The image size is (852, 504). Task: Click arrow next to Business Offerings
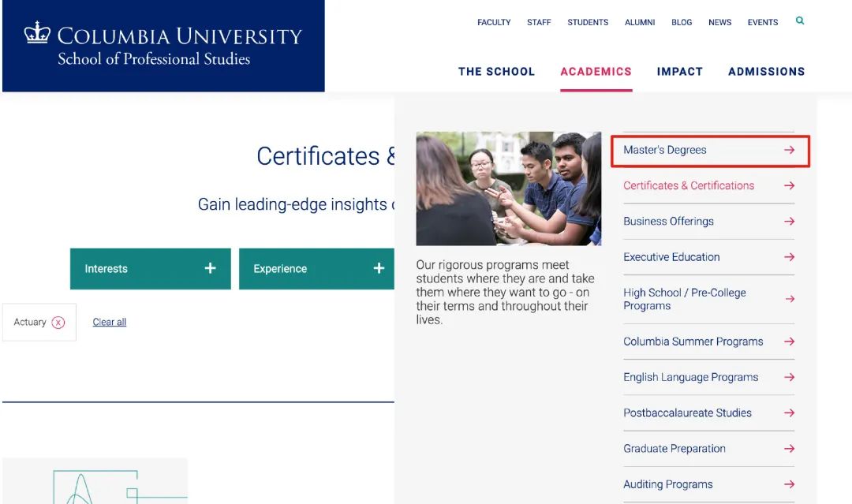click(789, 222)
